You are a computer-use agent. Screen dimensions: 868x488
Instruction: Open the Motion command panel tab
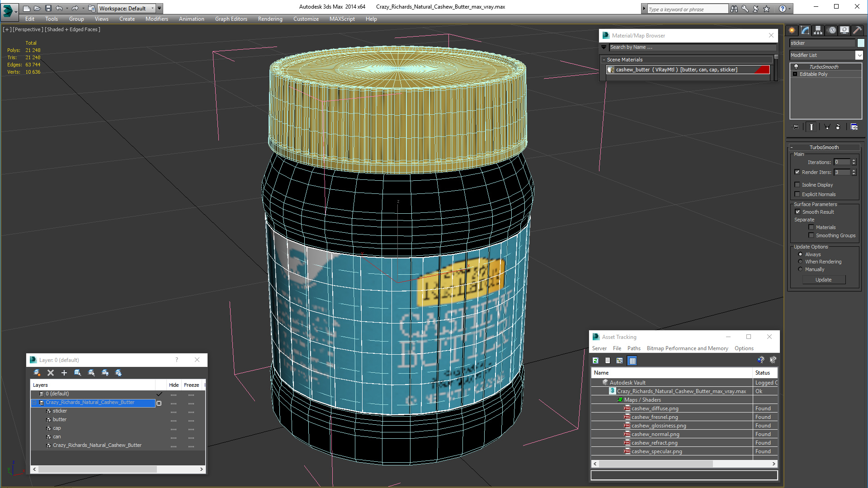tap(832, 30)
